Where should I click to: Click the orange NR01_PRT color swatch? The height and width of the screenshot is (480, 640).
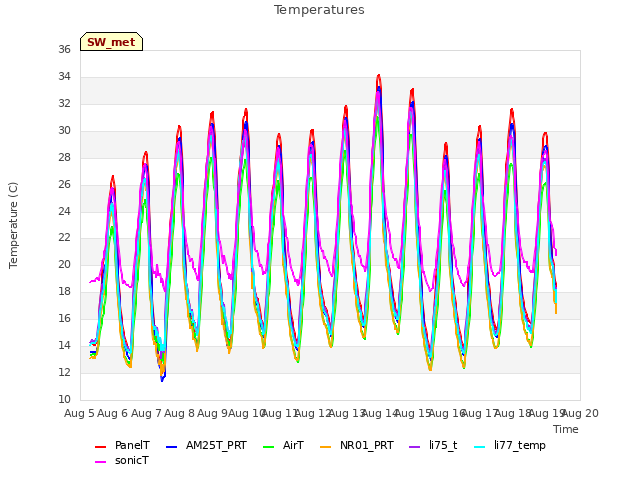326,447
